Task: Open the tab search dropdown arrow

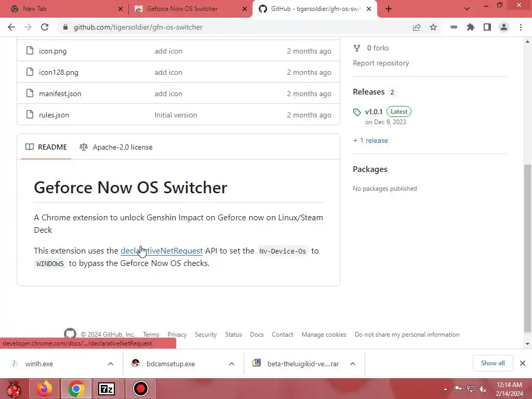Action: [x=467, y=9]
